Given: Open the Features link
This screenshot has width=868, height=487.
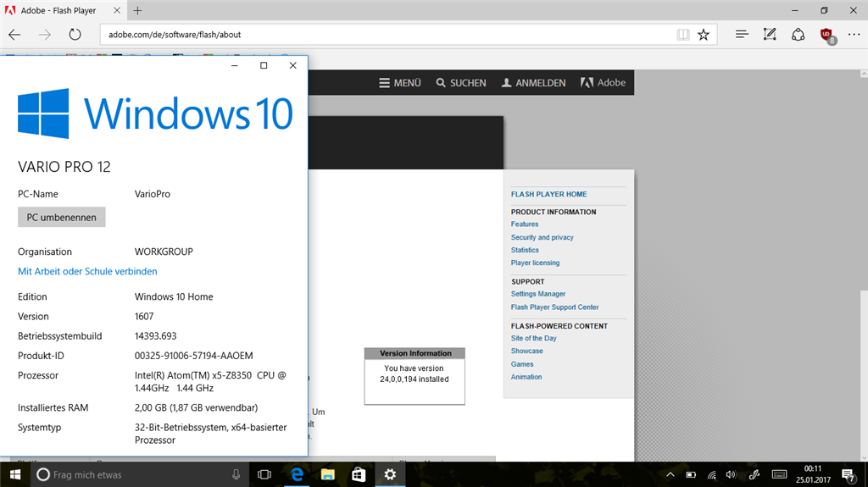Looking at the screenshot, I should pos(524,224).
